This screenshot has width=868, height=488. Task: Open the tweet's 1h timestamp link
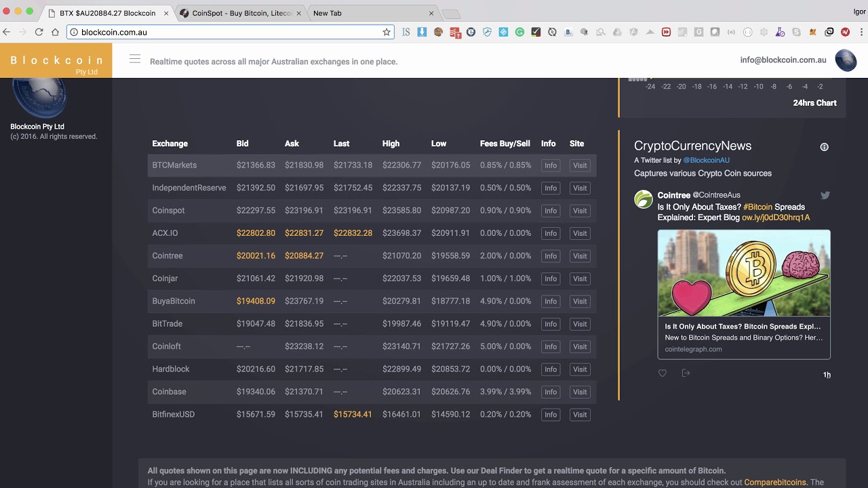[x=827, y=375]
